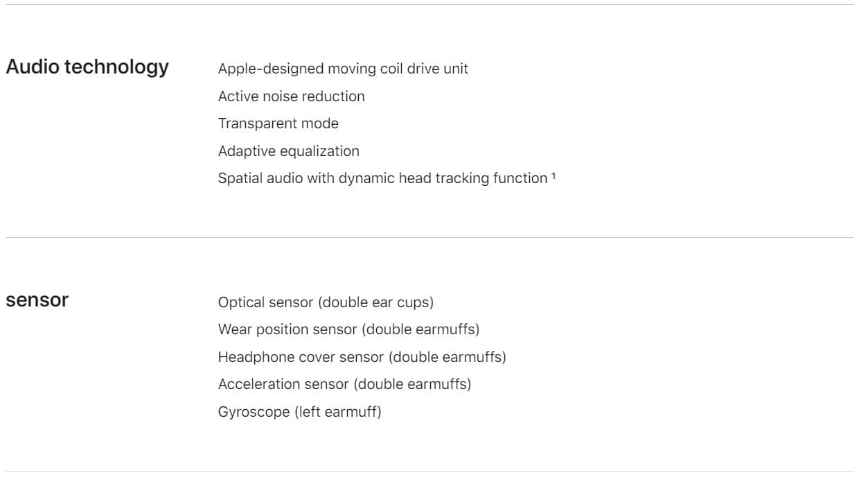Click "Apple-designed moving coil drive unit" text

[343, 69]
